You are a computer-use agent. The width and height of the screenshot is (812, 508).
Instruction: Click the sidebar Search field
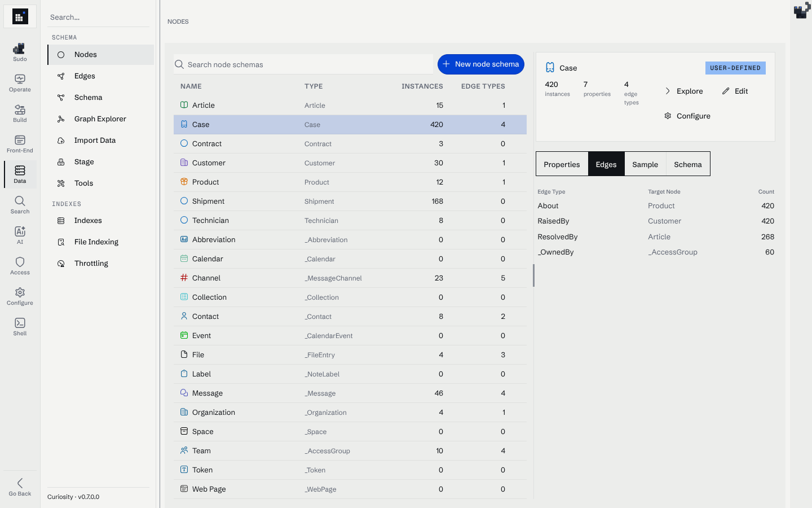tap(99, 17)
